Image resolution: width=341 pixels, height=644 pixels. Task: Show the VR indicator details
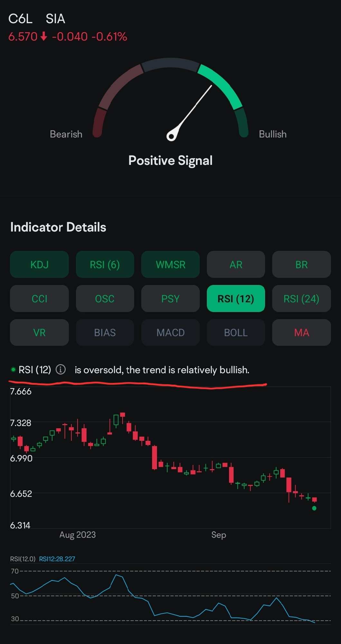tap(39, 332)
